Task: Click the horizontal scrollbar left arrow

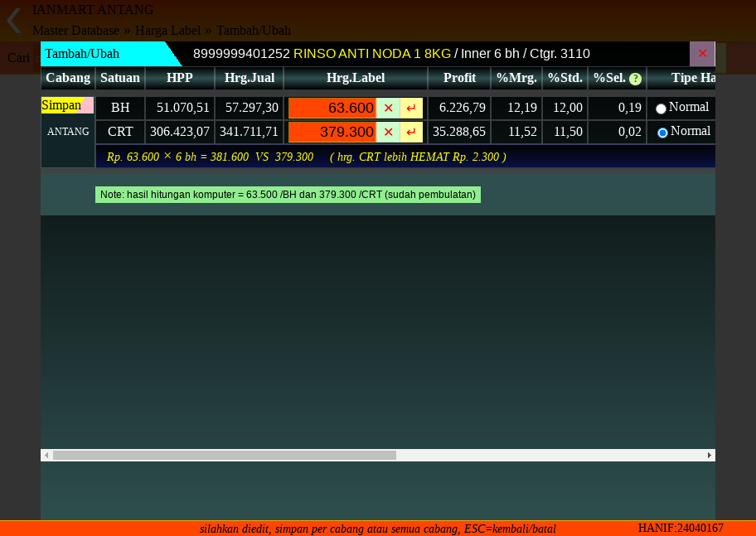Action: (46, 455)
